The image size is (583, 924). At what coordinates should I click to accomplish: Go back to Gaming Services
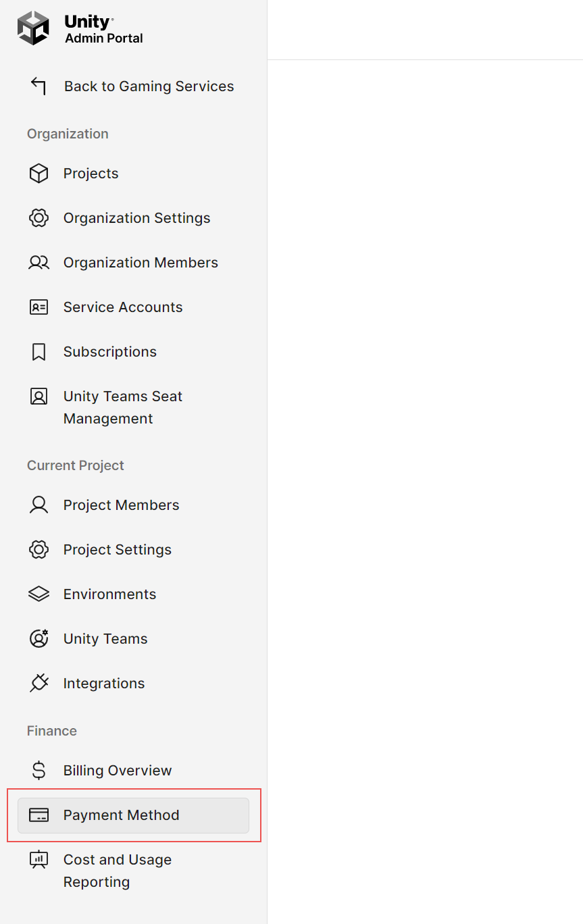[134, 86]
